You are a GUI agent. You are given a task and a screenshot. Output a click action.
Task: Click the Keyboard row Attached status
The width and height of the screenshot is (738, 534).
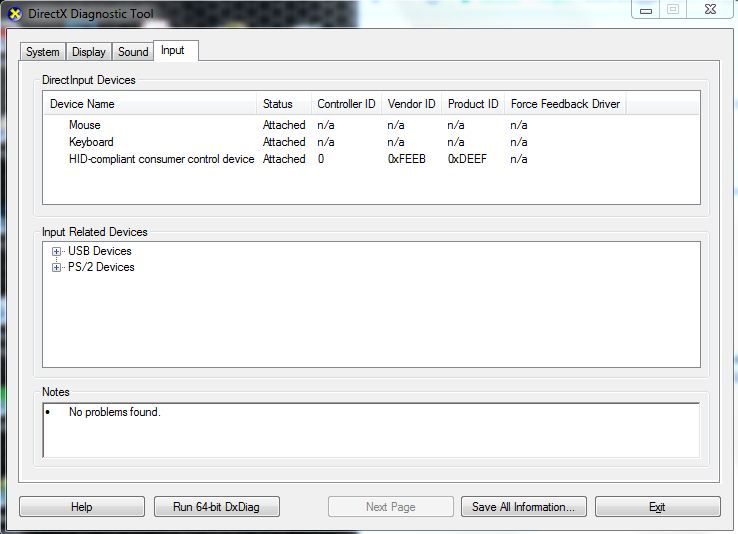pos(284,142)
